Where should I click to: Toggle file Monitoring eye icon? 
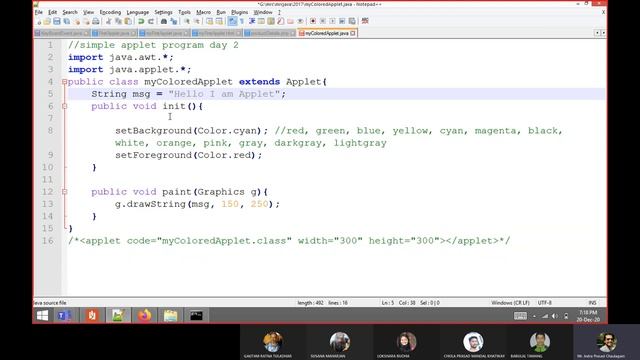click(x=301, y=21)
